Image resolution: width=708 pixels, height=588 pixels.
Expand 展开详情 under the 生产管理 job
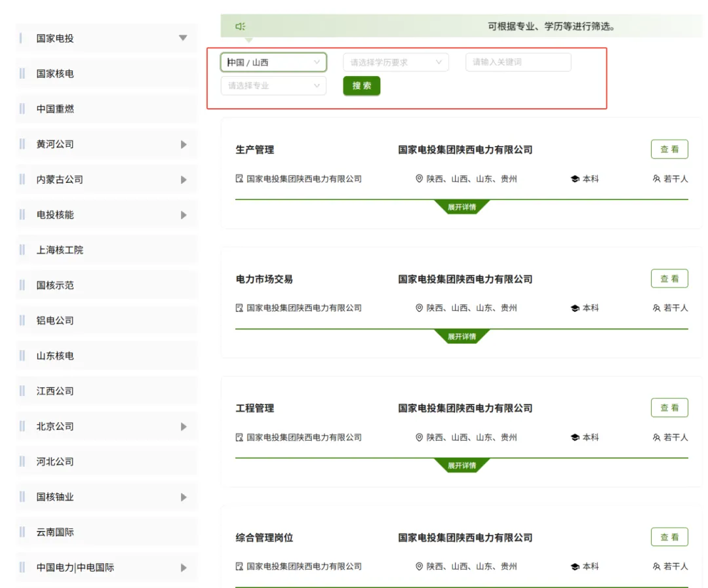click(x=462, y=207)
